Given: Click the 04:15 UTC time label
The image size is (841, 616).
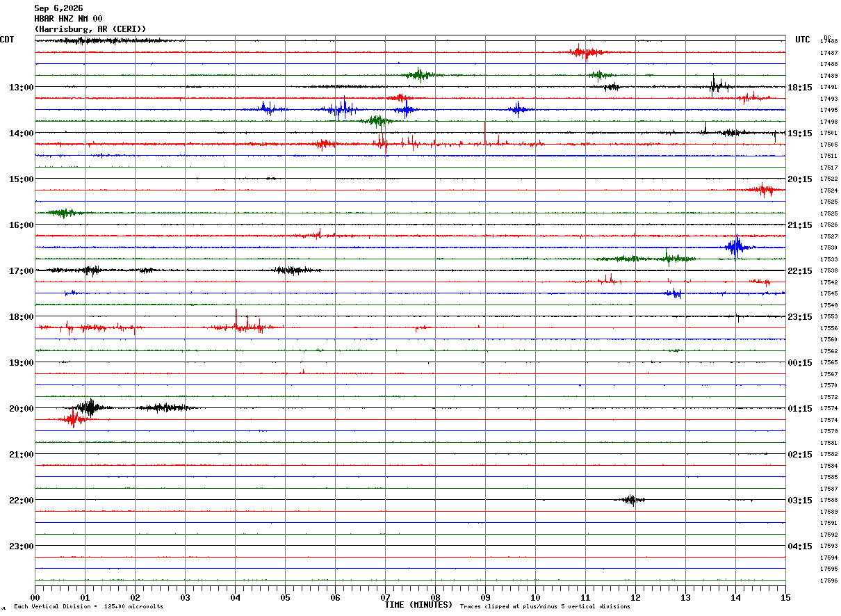Looking at the screenshot, I should click(x=800, y=546).
